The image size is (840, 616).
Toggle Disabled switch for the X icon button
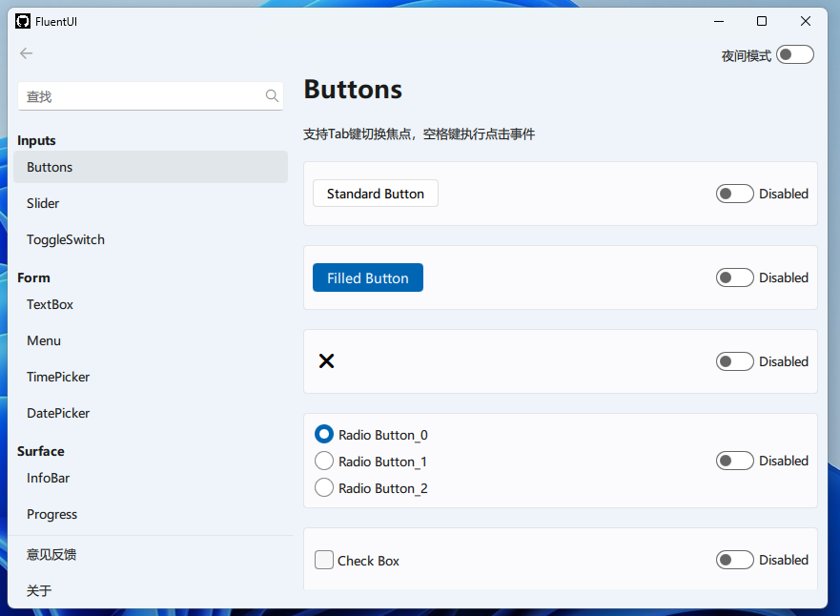(734, 361)
